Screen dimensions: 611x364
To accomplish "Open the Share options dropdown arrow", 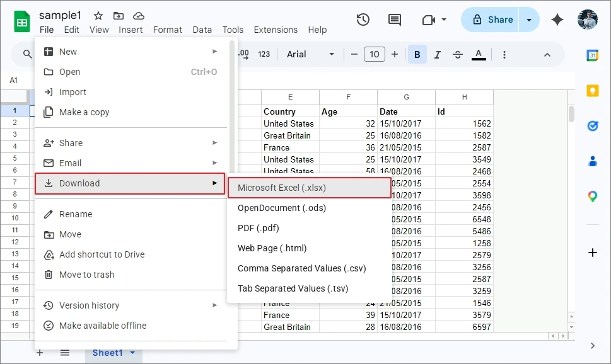I will (x=529, y=20).
